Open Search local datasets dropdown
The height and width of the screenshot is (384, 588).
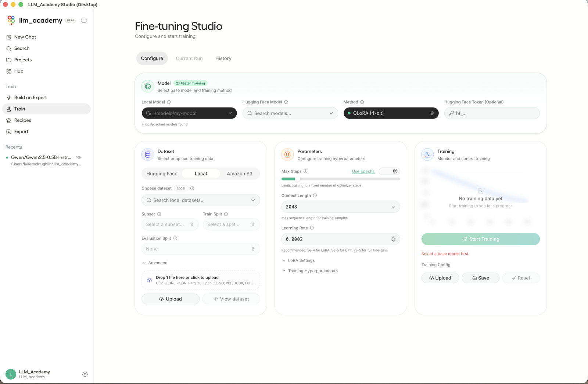tap(201, 200)
